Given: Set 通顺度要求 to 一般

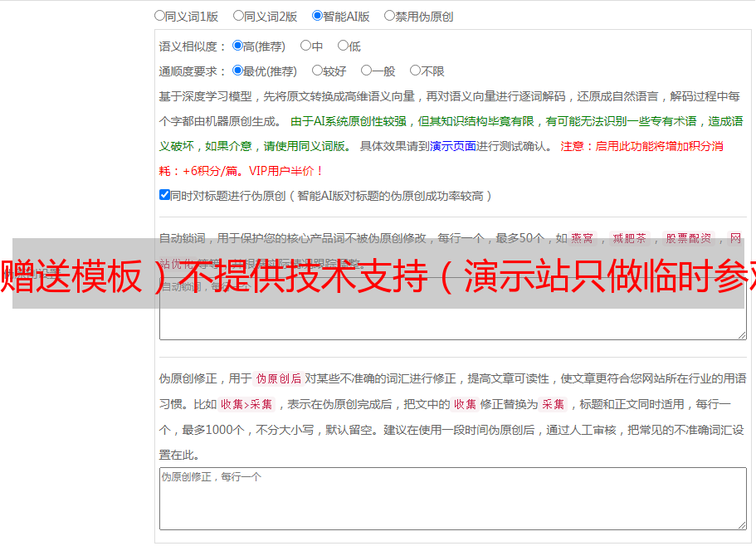Looking at the screenshot, I should (x=367, y=71).
